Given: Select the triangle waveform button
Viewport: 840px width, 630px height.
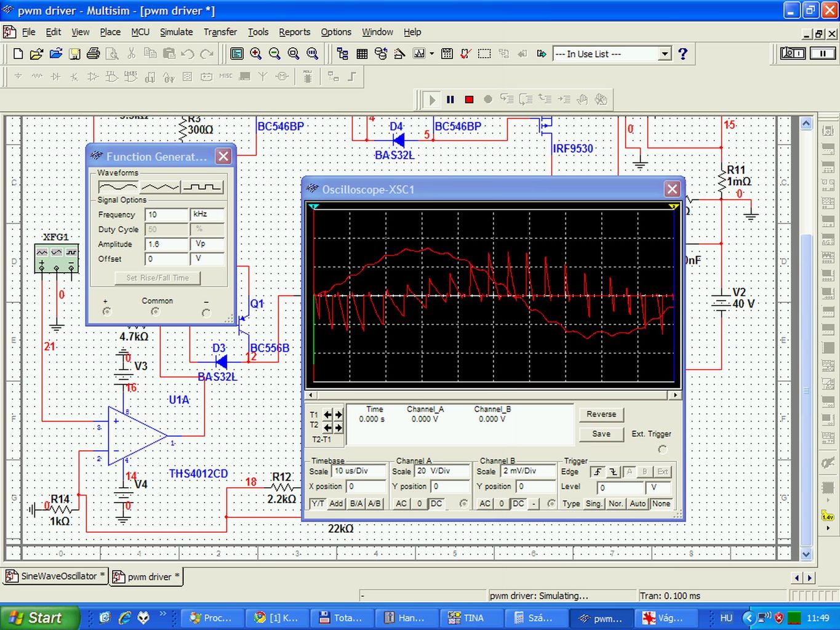Looking at the screenshot, I should coord(160,187).
